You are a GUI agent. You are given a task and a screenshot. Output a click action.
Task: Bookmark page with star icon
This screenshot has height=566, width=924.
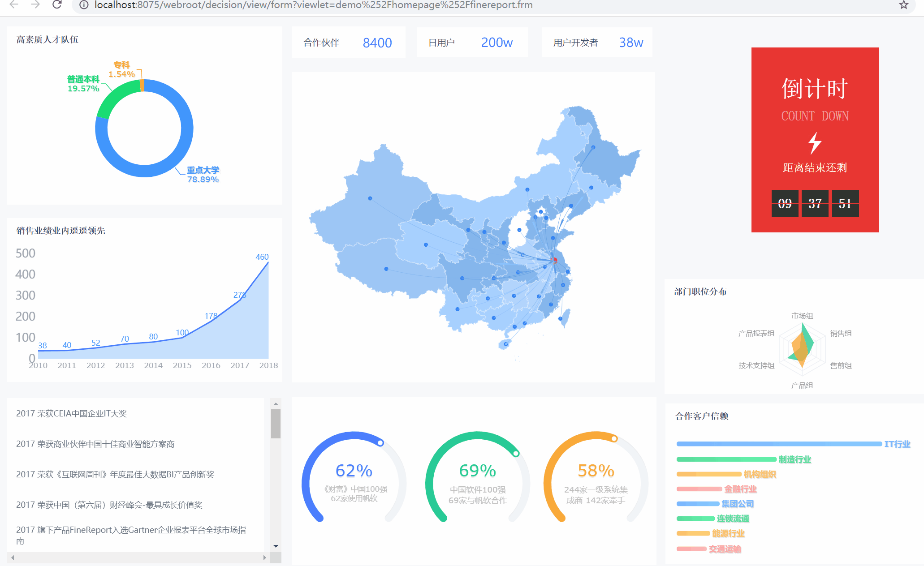(x=904, y=5)
